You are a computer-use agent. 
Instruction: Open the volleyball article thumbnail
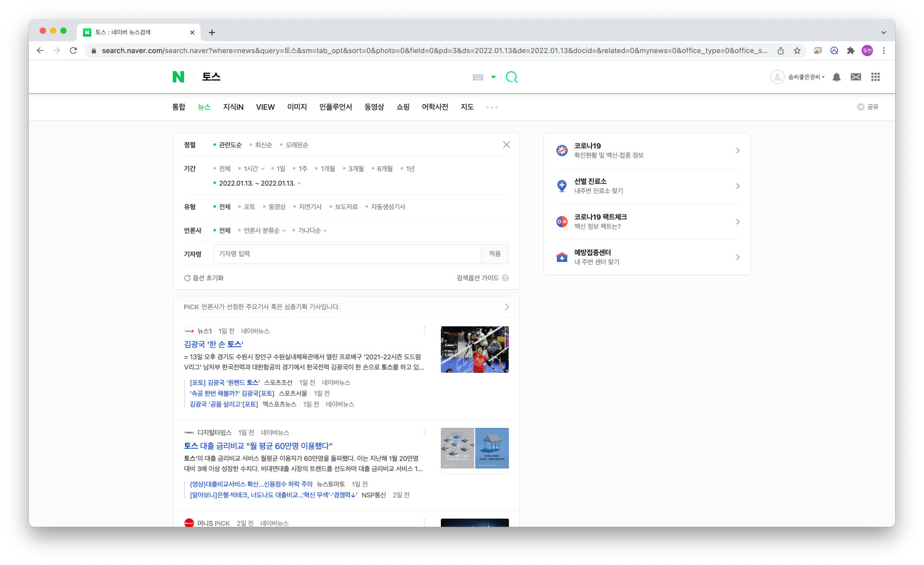[x=475, y=350]
